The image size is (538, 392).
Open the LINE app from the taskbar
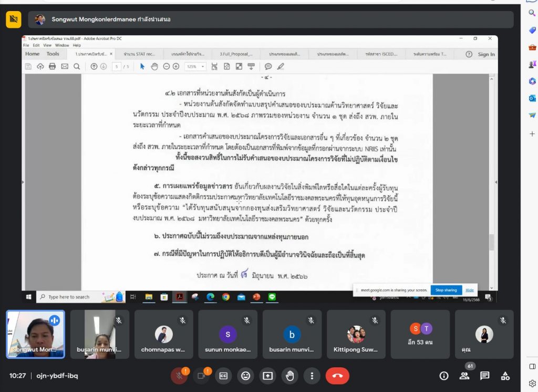click(x=272, y=297)
